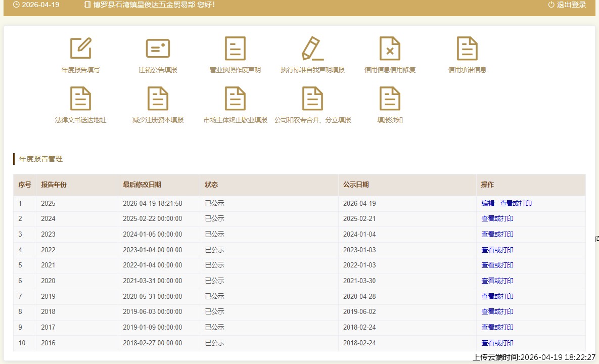Click 查看或打印 for the 2022 report
The height and width of the screenshot is (364, 599).
[497, 250]
